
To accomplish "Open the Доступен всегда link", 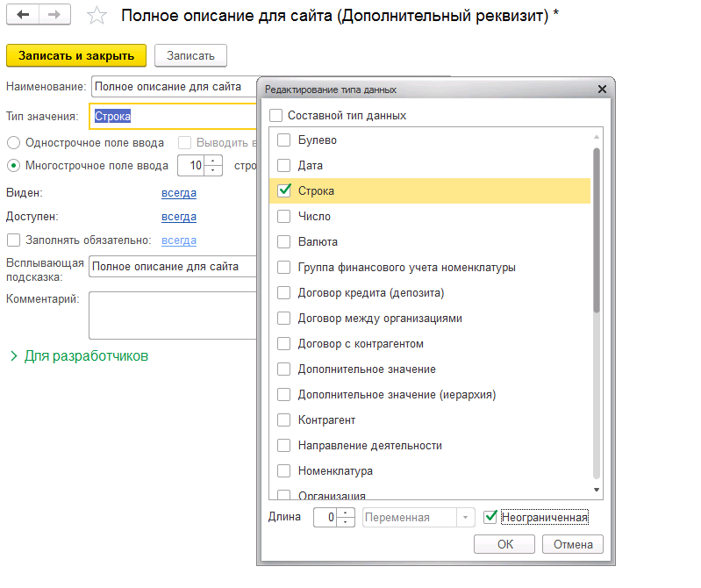I will (x=179, y=217).
